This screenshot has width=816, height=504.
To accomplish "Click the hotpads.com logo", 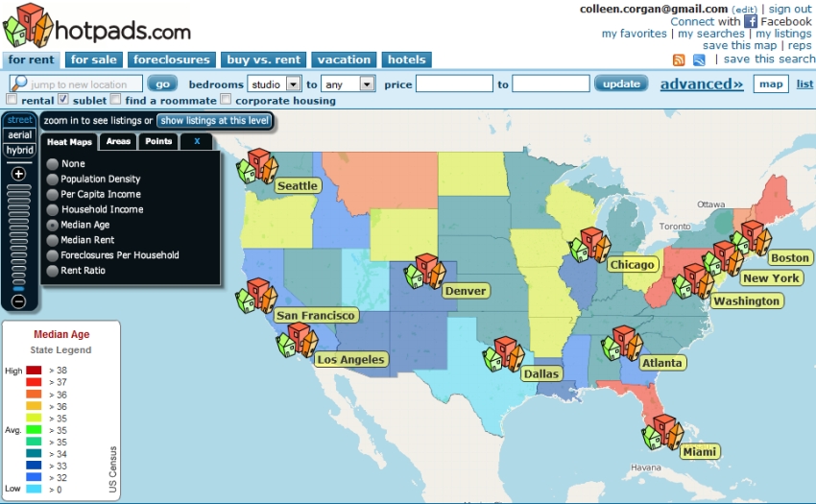I will tap(97, 26).
